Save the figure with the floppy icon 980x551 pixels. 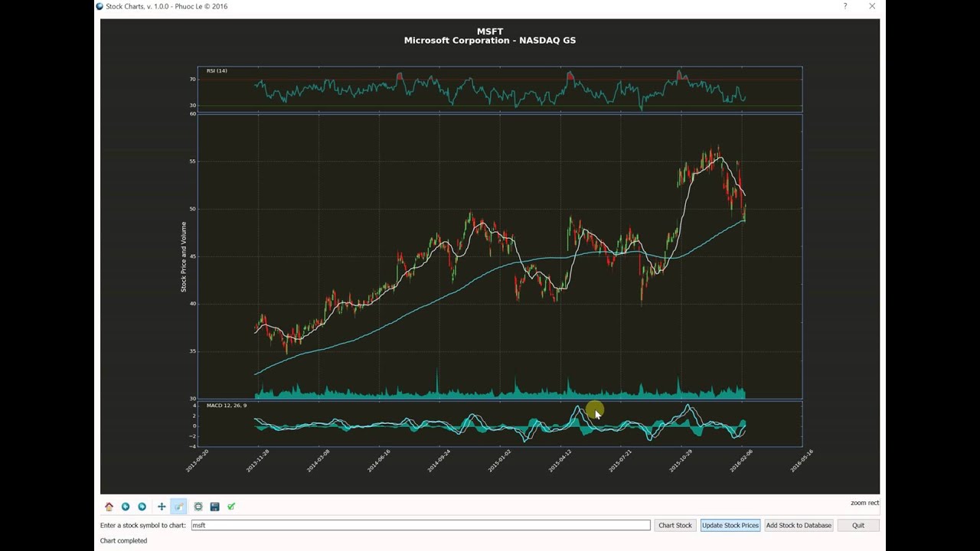(x=214, y=507)
